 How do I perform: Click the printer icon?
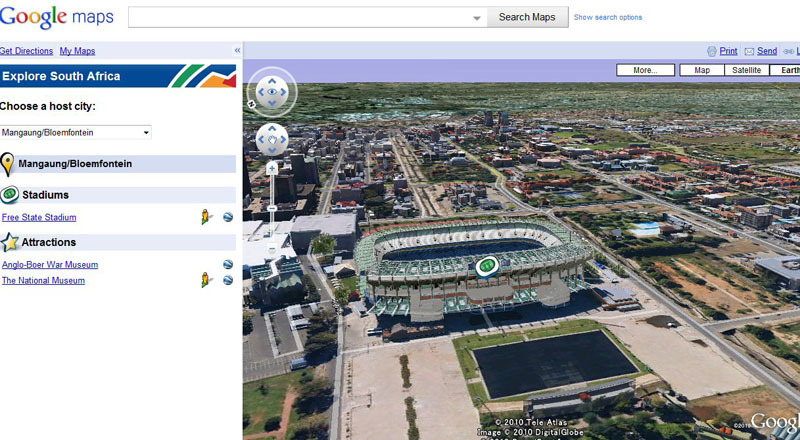(x=712, y=51)
